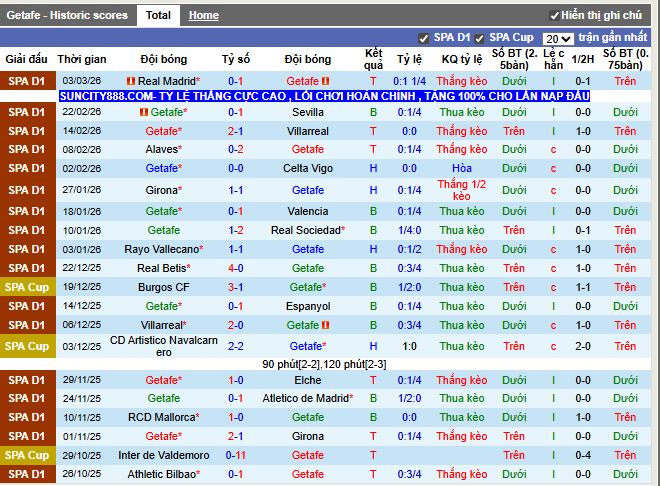Image resolution: width=660 pixels, height=486 pixels.
Task: Click the Atletico de Madrid team name
Action: coord(307,398)
